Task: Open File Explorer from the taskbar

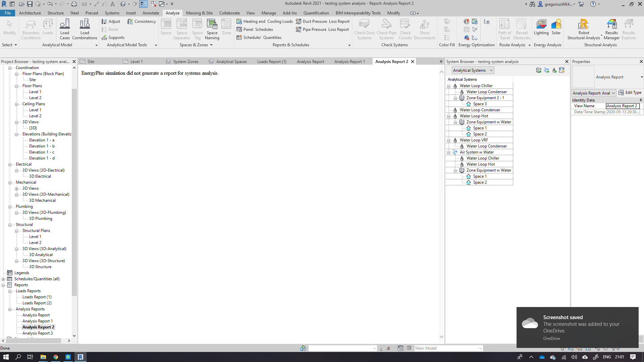Action: (43, 357)
